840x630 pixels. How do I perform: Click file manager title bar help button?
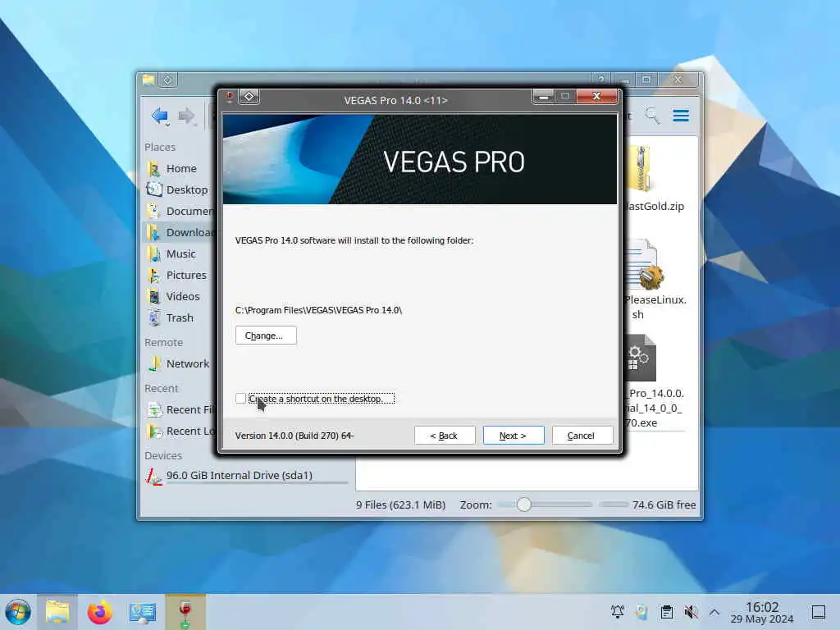point(601,80)
